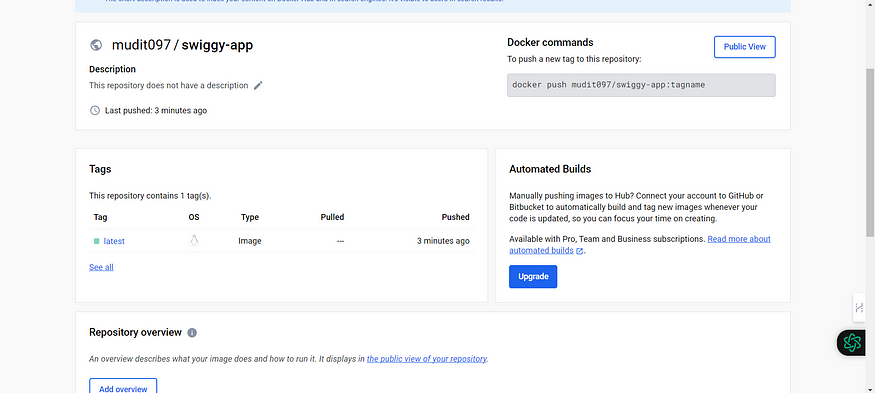This screenshot has width=875, height=393.
Task: Open the latest tag link
Action: click(x=114, y=241)
